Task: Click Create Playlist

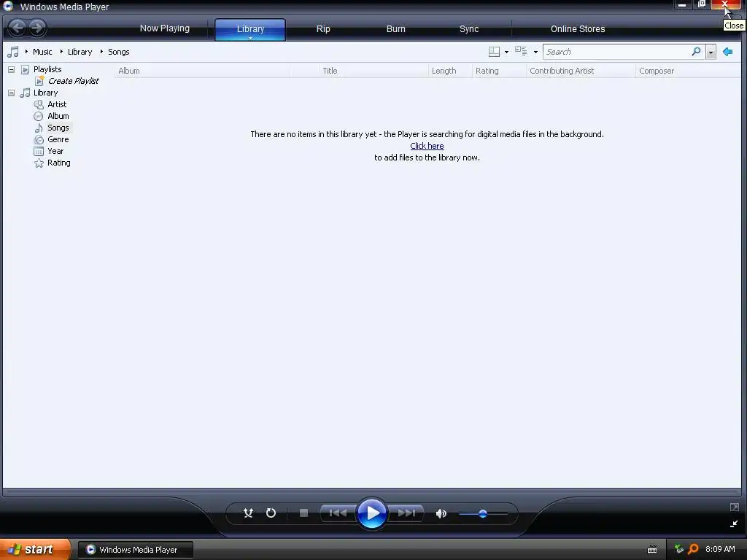Action: coord(74,81)
